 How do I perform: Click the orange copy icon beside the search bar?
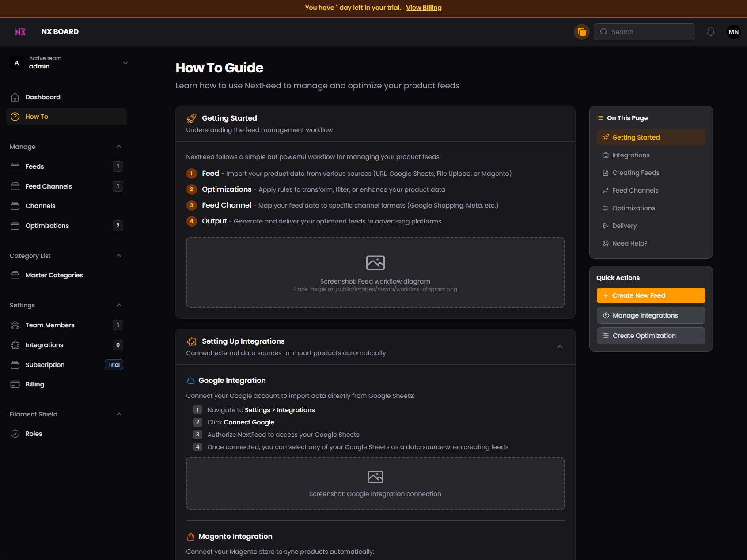click(x=581, y=31)
